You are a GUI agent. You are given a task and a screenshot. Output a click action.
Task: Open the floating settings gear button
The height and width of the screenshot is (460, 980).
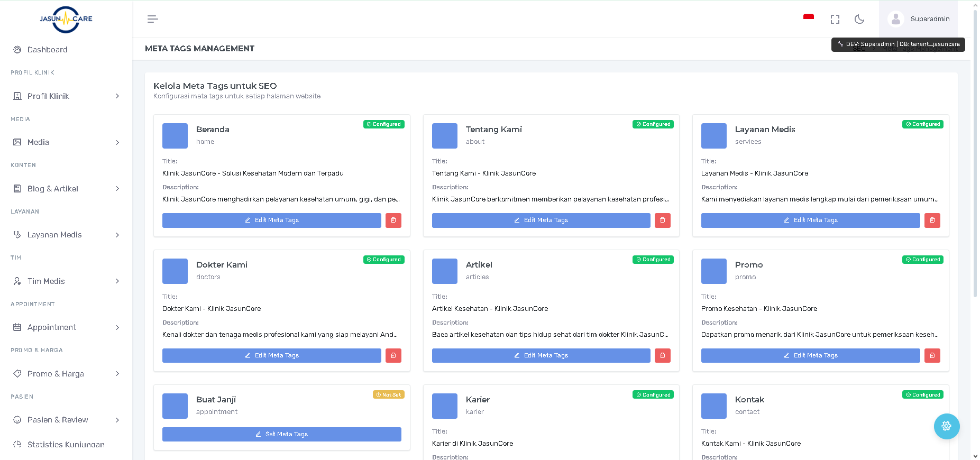coord(946,426)
